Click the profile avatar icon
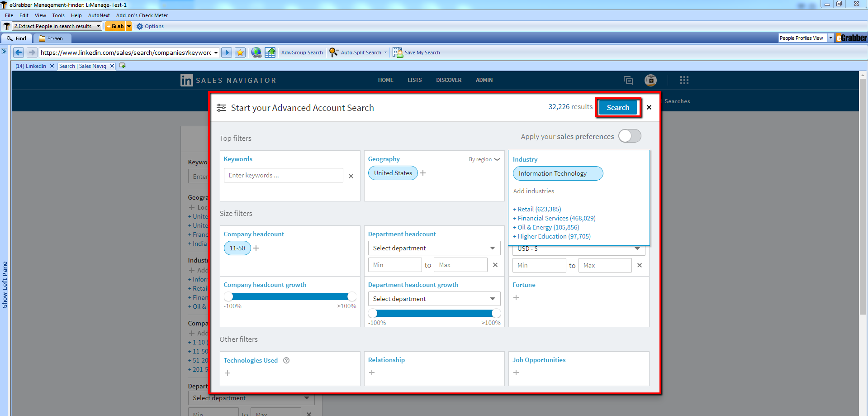Viewport: 868px width, 416px height. point(650,80)
